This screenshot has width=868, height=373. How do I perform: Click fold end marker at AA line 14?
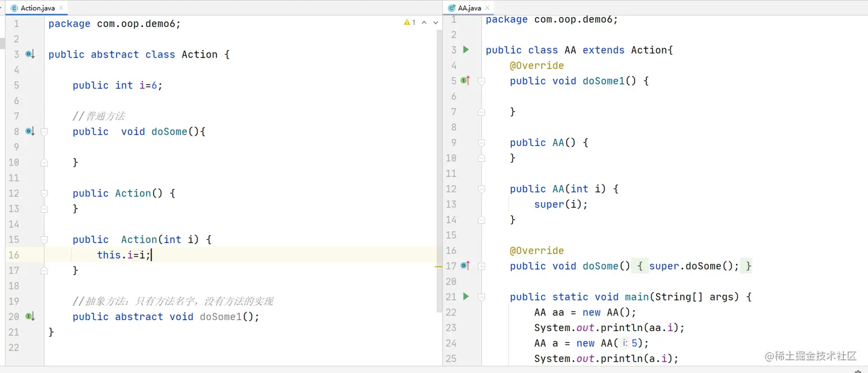tap(482, 220)
